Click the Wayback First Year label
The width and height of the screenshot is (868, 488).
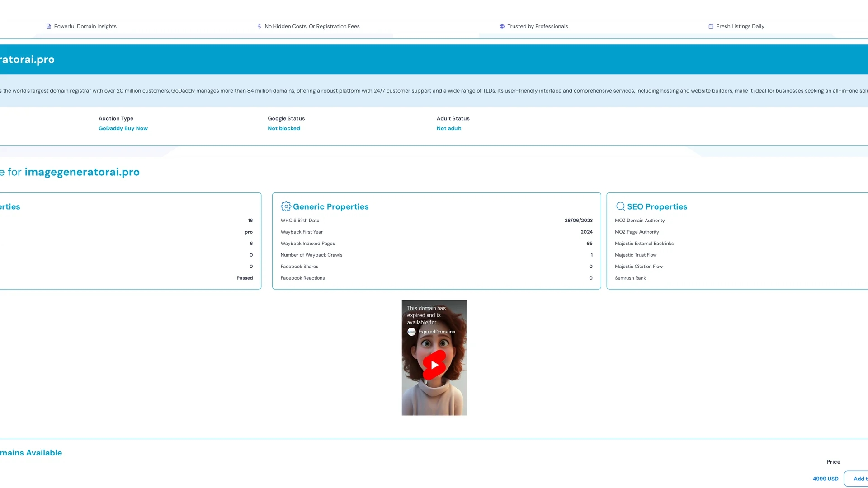point(302,232)
